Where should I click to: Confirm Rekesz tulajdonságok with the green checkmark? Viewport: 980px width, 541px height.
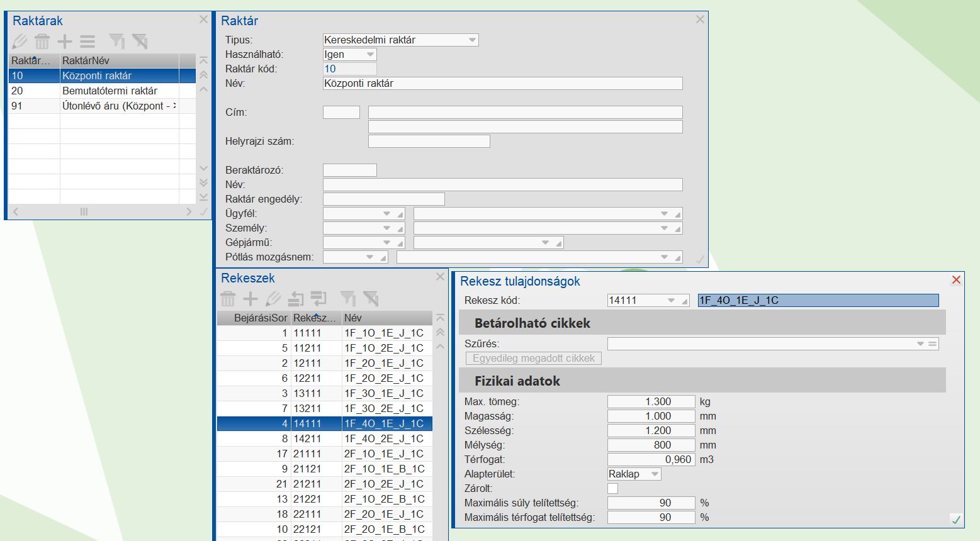pyautogui.click(x=955, y=519)
